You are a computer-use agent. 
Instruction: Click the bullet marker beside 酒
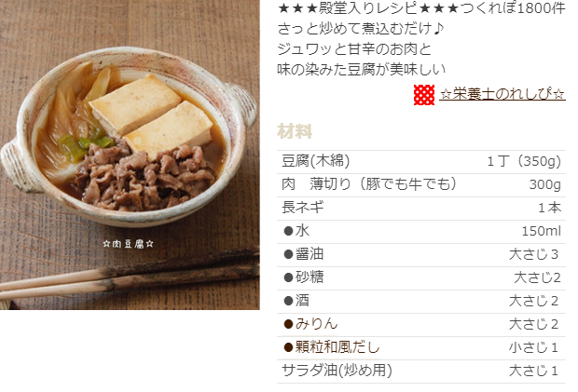[288, 301]
